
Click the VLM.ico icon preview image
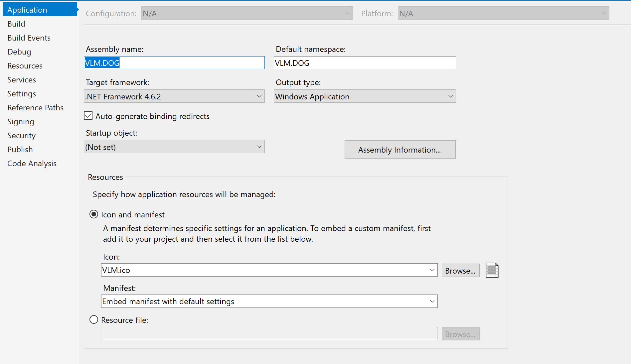492,270
